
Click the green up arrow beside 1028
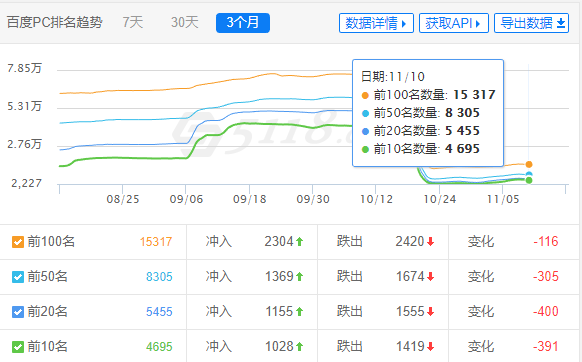point(300,346)
